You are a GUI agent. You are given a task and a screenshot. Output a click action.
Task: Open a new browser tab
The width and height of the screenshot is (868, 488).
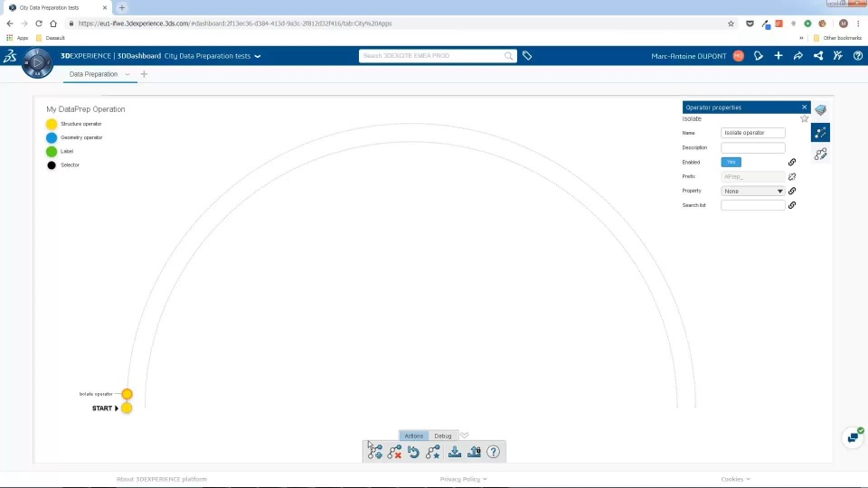coord(122,8)
